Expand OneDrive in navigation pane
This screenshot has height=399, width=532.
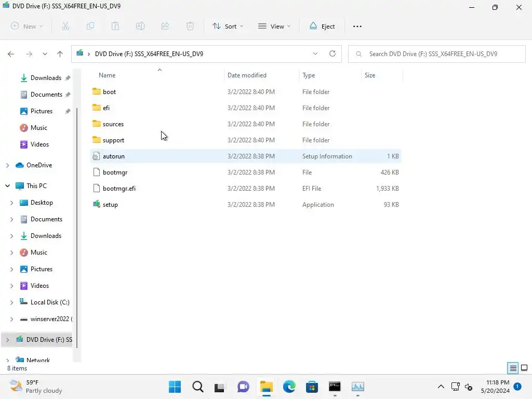[x=7, y=165]
